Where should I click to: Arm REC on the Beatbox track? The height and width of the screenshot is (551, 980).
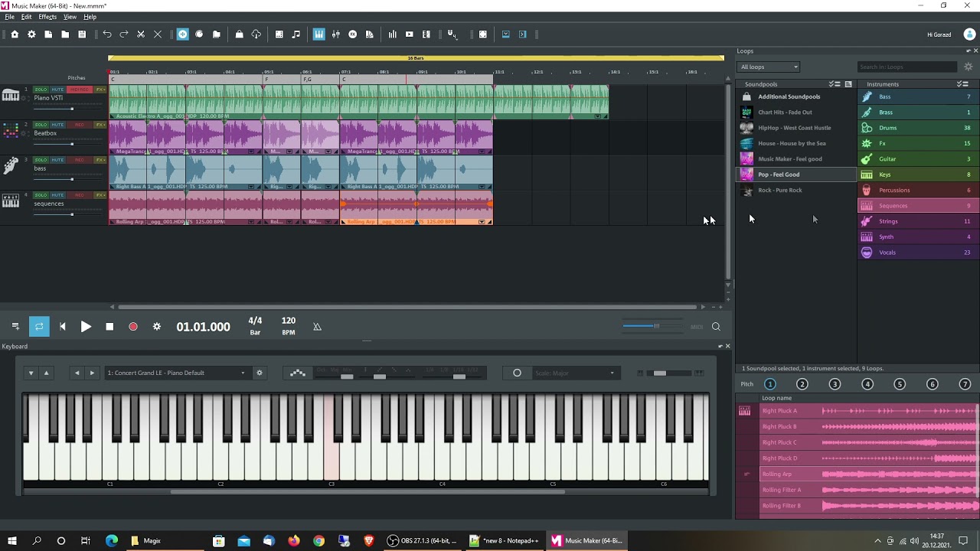tap(79, 125)
